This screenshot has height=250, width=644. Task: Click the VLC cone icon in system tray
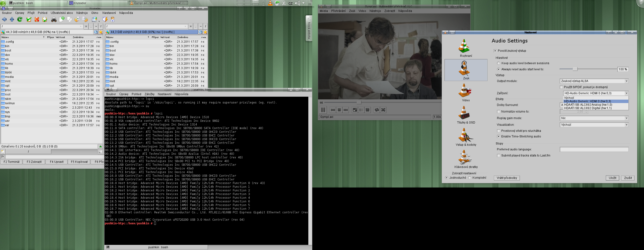point(270,3)
